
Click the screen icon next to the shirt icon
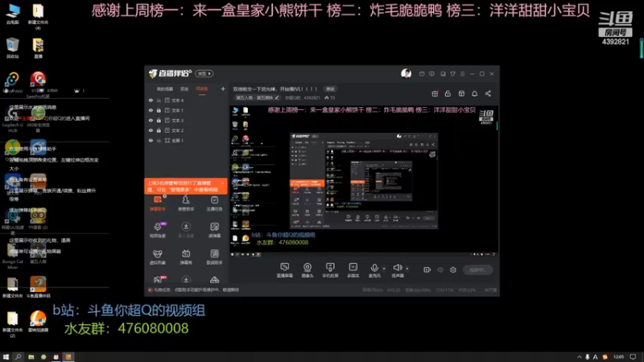click(x=443, y=74)
